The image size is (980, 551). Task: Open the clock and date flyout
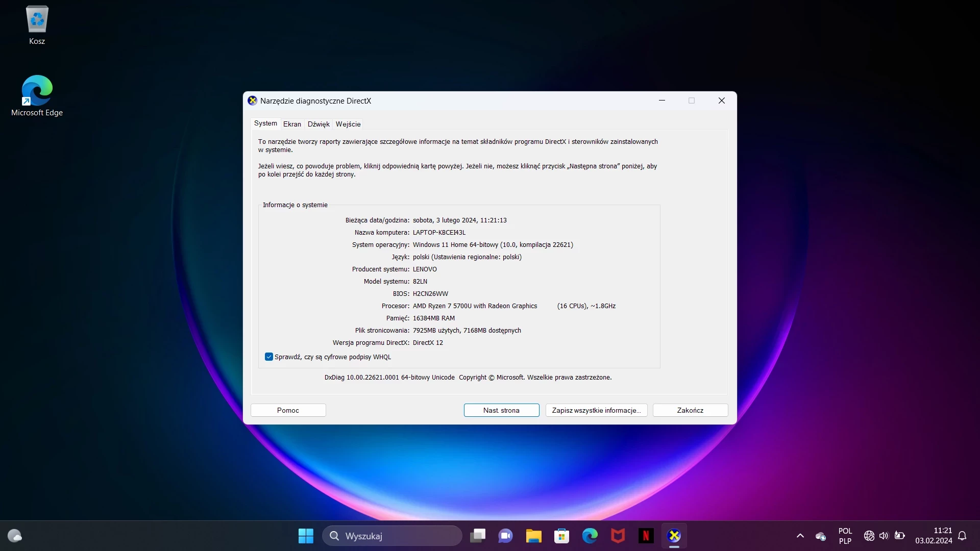[933, 536]
